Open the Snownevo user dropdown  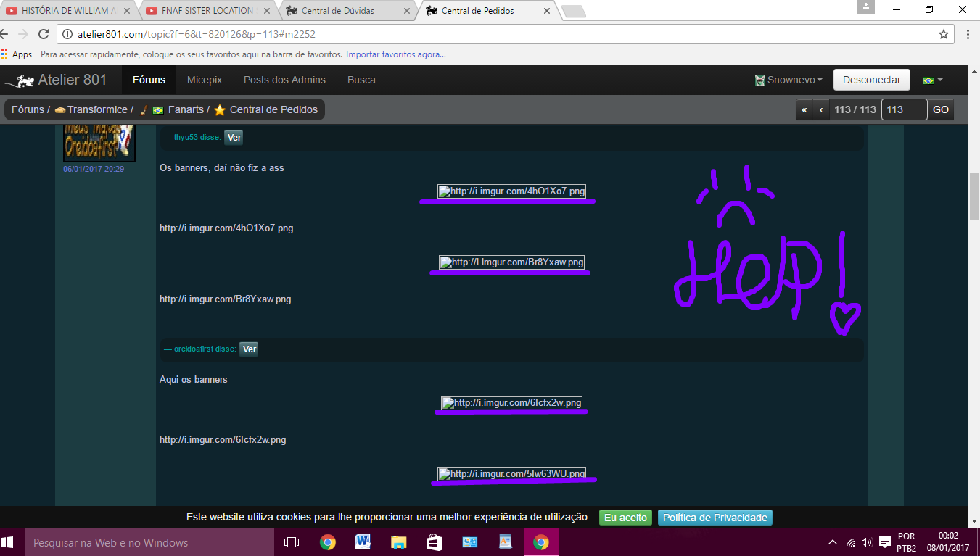788,80
